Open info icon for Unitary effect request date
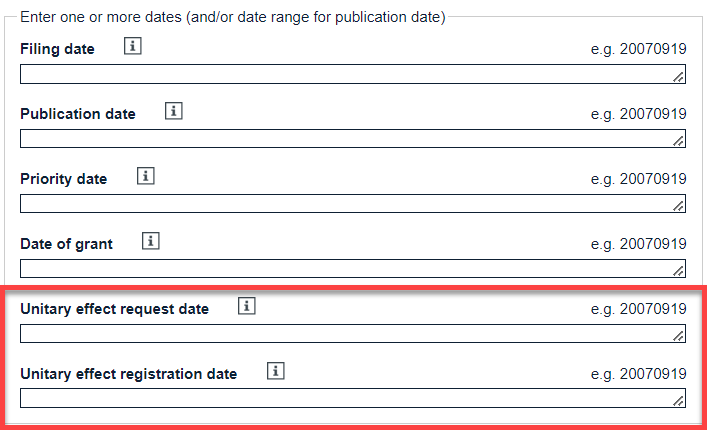 [247, 307]
